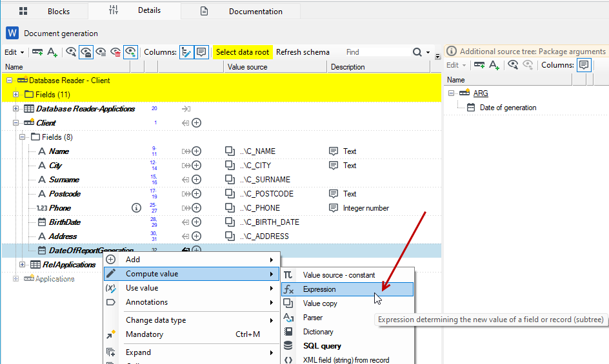
Task: Click inside the Find search field
Action: (x=377, y=52)
